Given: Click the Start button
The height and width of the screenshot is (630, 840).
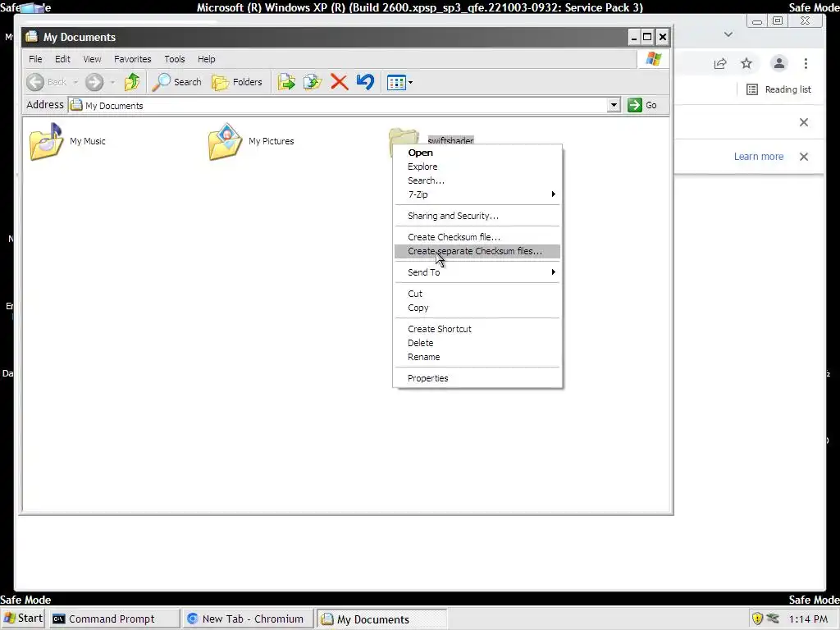Looking at the screenshot, I should point(22,619).
